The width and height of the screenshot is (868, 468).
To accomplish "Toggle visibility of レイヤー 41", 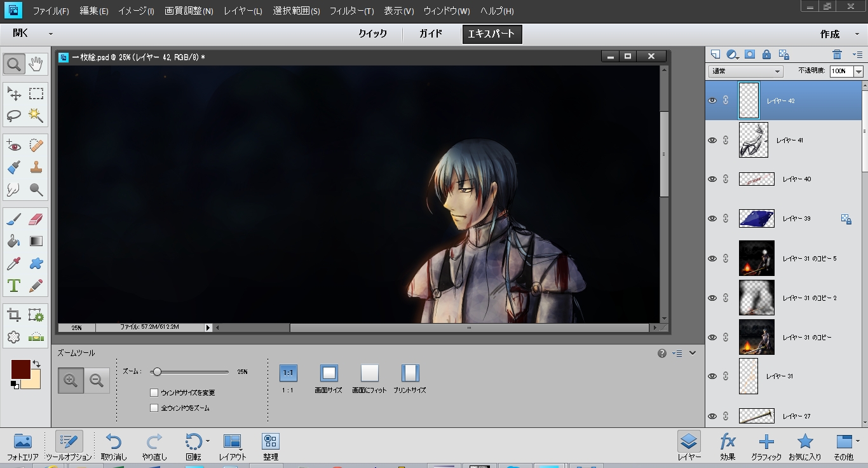I will [x=712, y=140].
